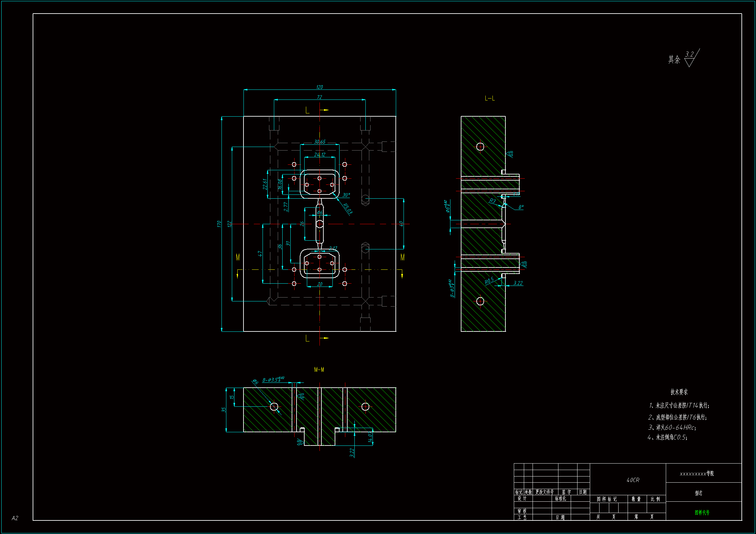This screenshot has height=534, width=756.
Task: Select the 30.65 dimension label
Action: (x=319, y=142)
